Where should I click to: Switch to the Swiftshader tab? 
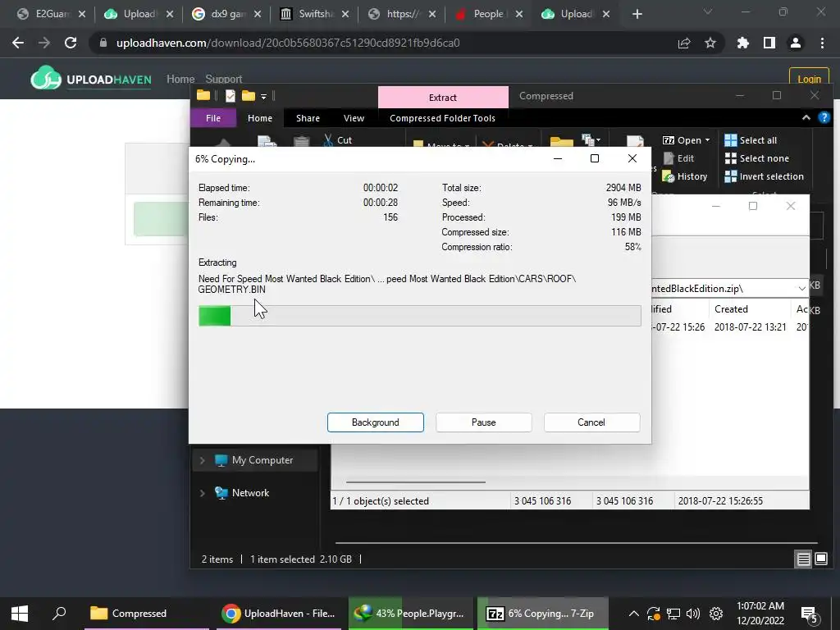pyautogui.click(x=313, y=14)
